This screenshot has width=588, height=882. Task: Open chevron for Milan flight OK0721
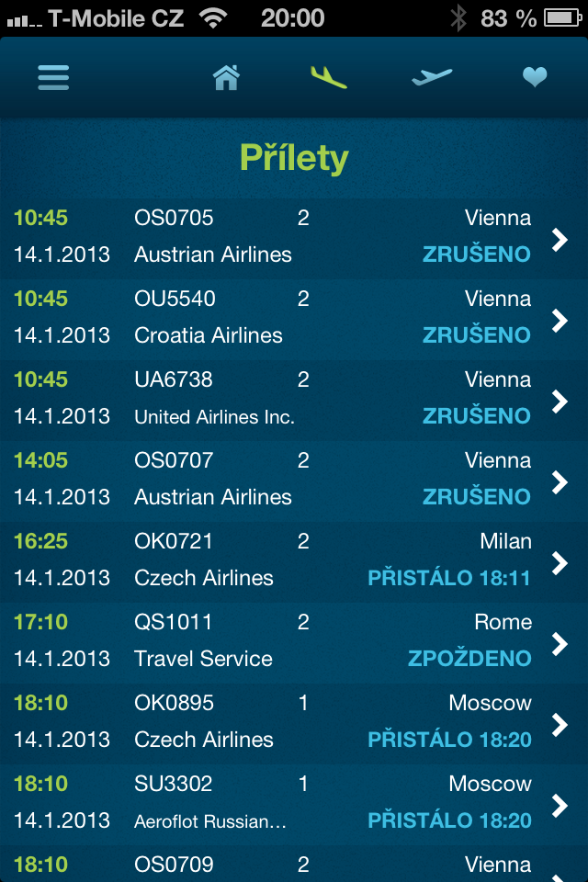[559, 562]
